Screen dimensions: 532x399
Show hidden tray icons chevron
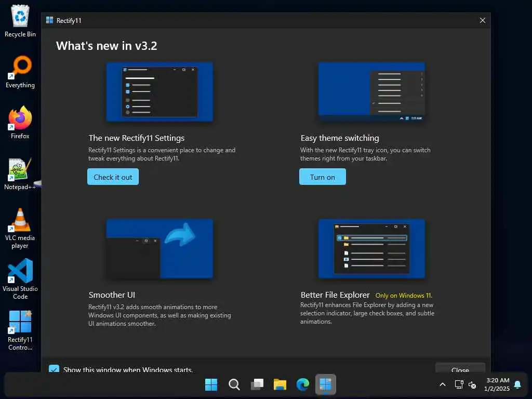pyautogui.click(x=443, y=384)
